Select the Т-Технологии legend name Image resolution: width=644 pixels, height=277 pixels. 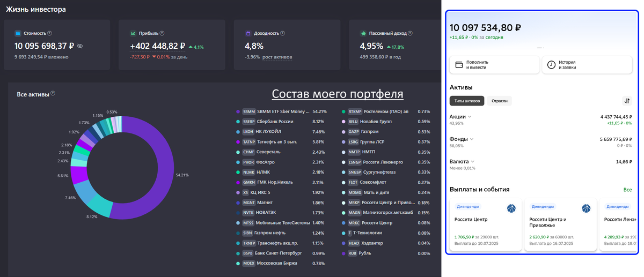coord(368,233)
